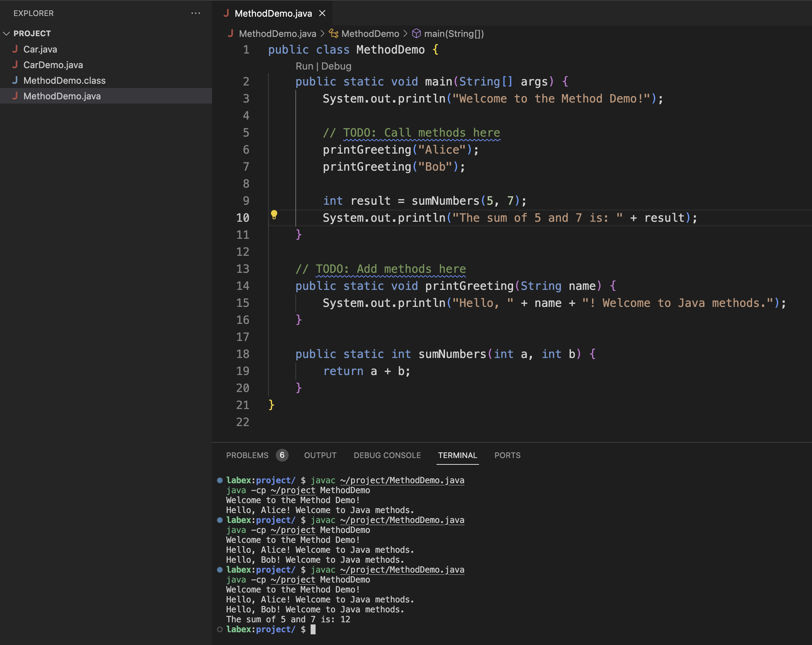Click the Java file icon on MethodDemo.java tab
This screenshot has height=645, width=812.
(227, 13)
